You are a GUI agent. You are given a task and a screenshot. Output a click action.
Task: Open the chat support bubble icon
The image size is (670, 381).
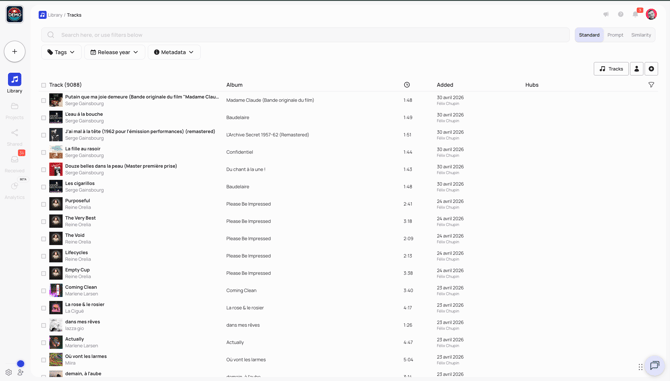[654, 366]
